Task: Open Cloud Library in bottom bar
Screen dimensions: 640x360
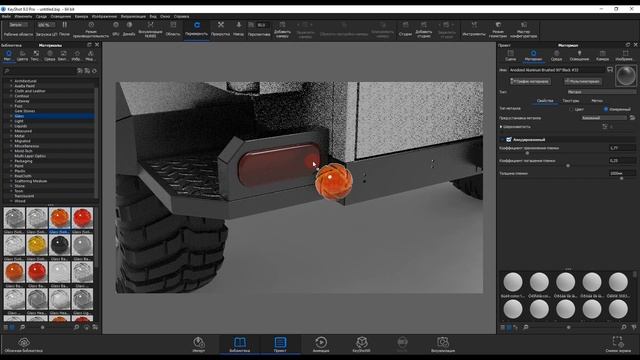Action: [24, 344]
